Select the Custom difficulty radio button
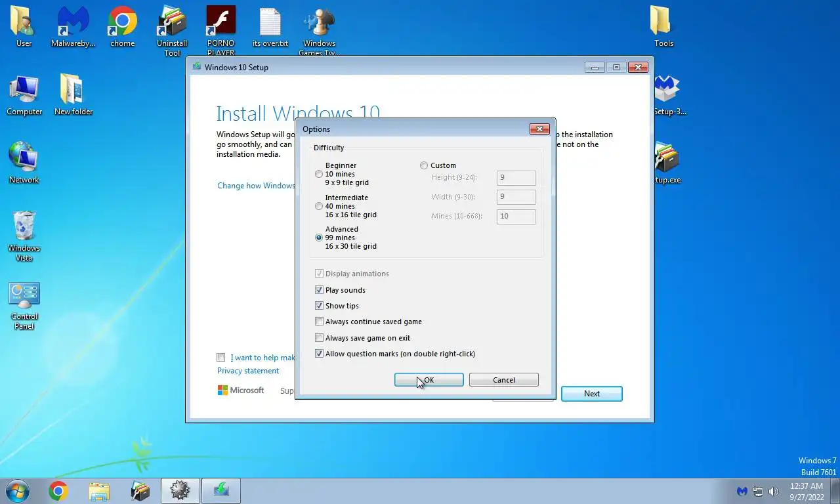 click(424, 165)
